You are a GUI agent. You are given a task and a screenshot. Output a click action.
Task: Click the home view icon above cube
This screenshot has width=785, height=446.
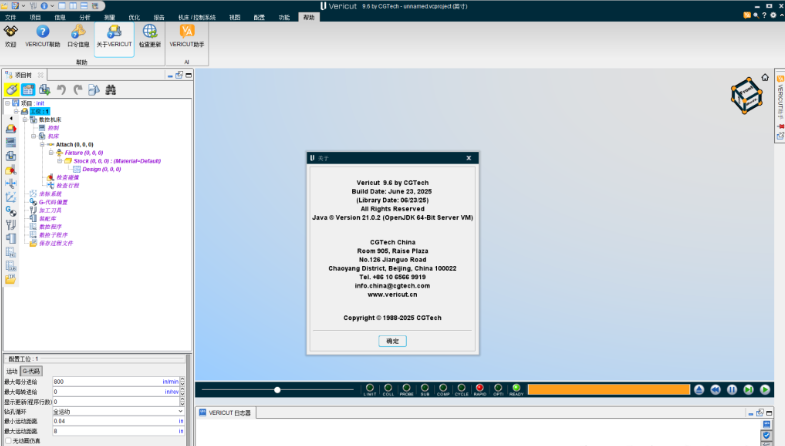[x=765, y=77]
